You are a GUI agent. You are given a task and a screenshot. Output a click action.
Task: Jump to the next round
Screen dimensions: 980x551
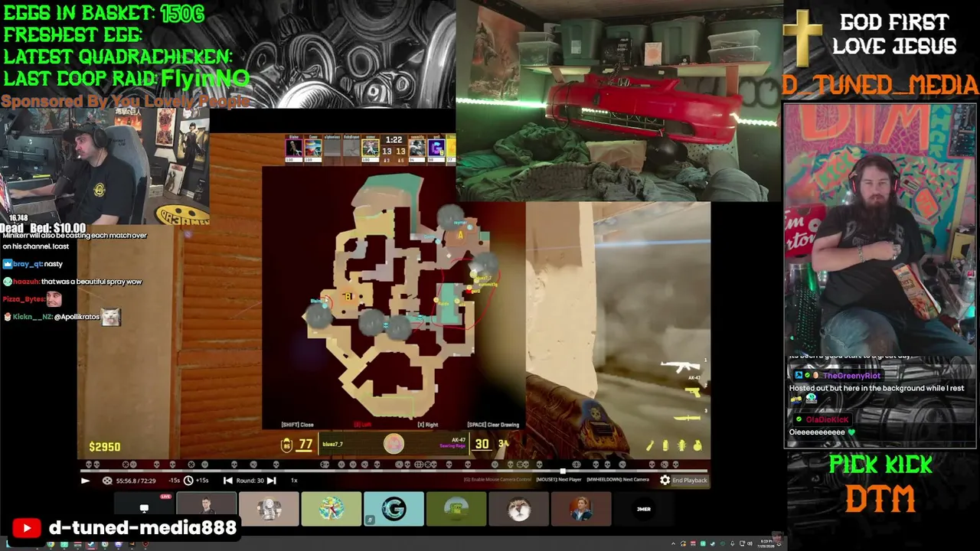pyautogui.click(x=271, y=481)
